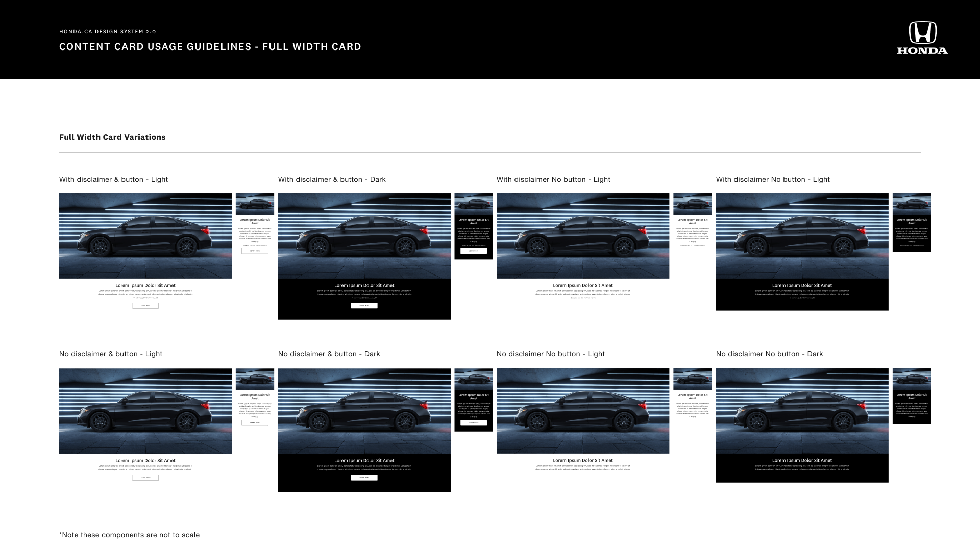Click Learn More in 'No disclaimer & button - Light' mobile card
The height and width of the screenshot is (551, 980).
coord(255,423)
